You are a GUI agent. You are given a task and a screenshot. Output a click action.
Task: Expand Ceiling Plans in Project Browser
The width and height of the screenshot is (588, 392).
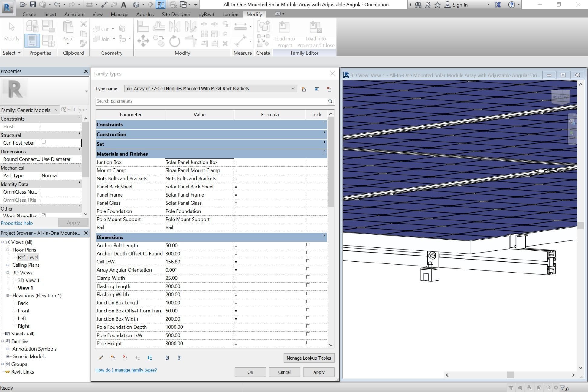pyautogui.click(x=8, y=265)
